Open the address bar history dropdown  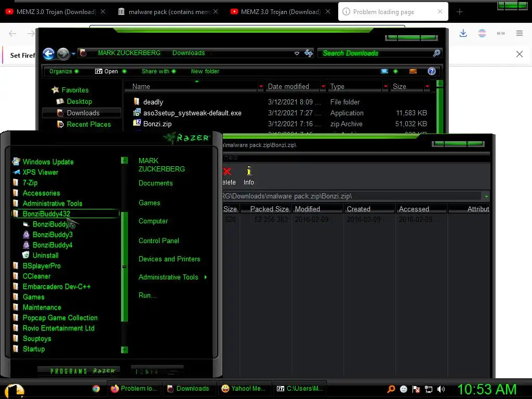click(297, 54)
